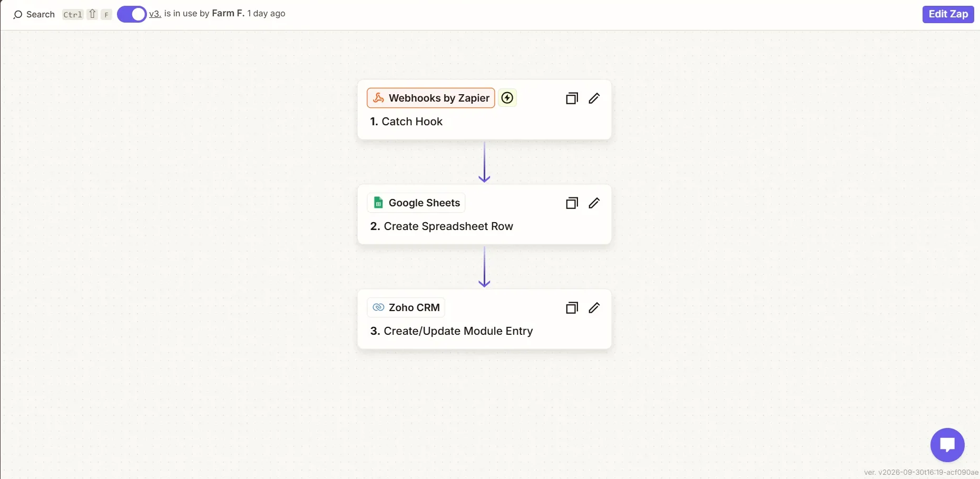Screen dimensions: 980x479
Task: Click the Search label in top bar
Action: coord(41,15)
